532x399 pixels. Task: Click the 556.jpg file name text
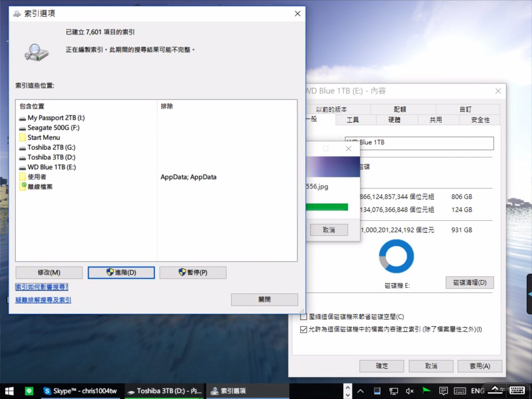pyautogui.click(x=317, y=187)
